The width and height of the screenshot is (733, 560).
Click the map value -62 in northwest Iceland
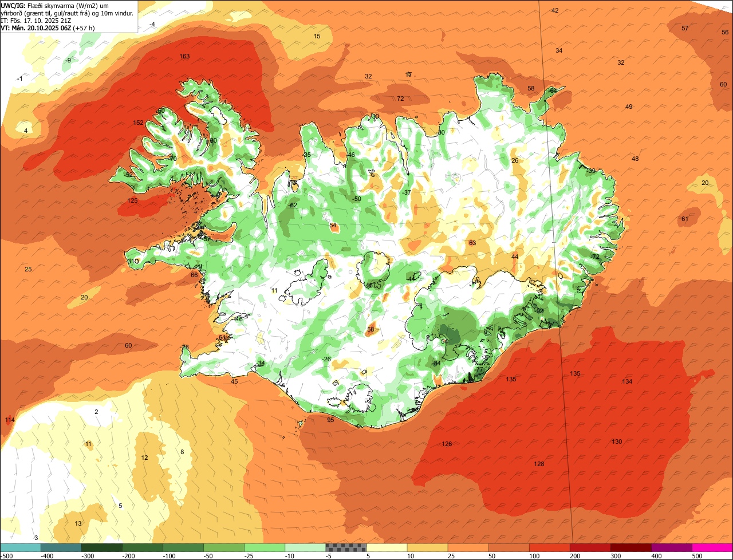pos(293,205)
